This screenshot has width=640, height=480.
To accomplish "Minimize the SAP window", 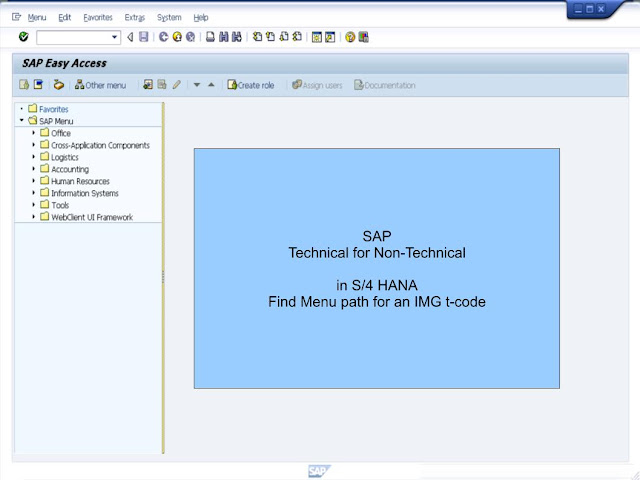I will pos(578,9).
